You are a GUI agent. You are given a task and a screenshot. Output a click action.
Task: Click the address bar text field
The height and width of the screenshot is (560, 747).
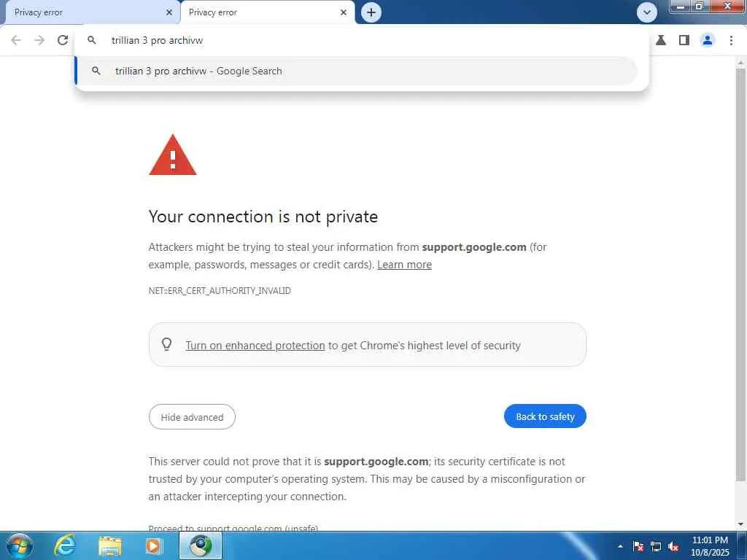tap(365, 41)
